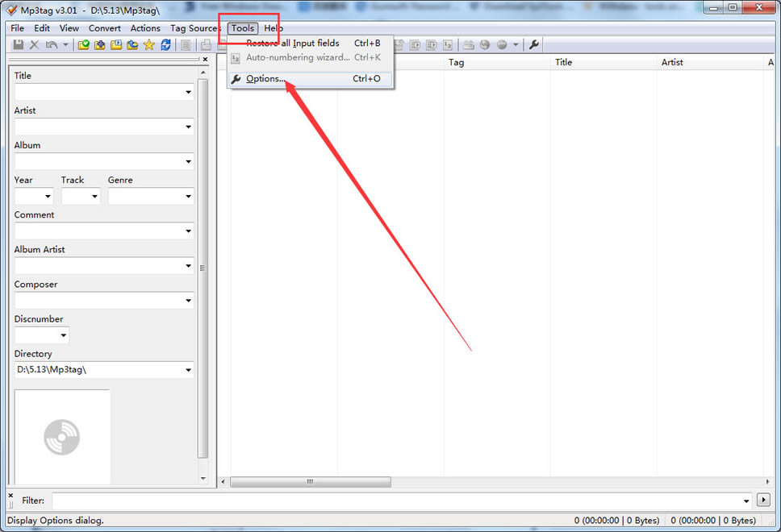Viewport: 781px width, 532px height.
Task: Click the blue Refresh arrows icon
Action: [165, 45]
